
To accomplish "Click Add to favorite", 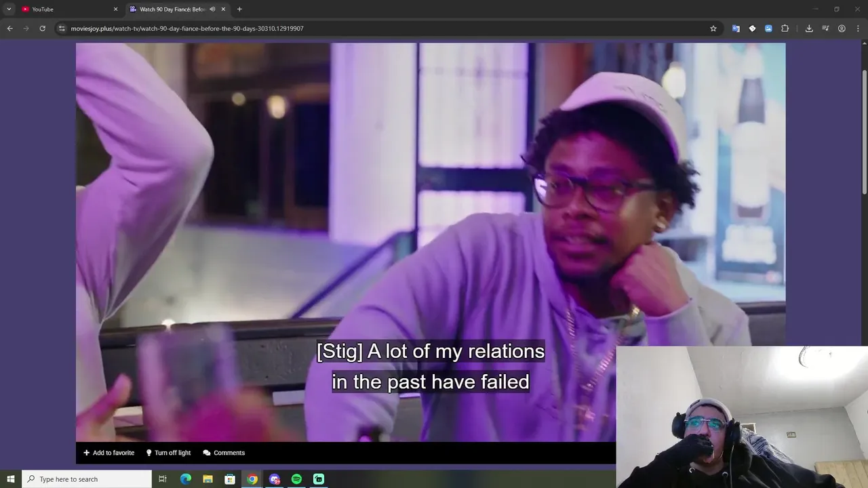I will 108,453.
